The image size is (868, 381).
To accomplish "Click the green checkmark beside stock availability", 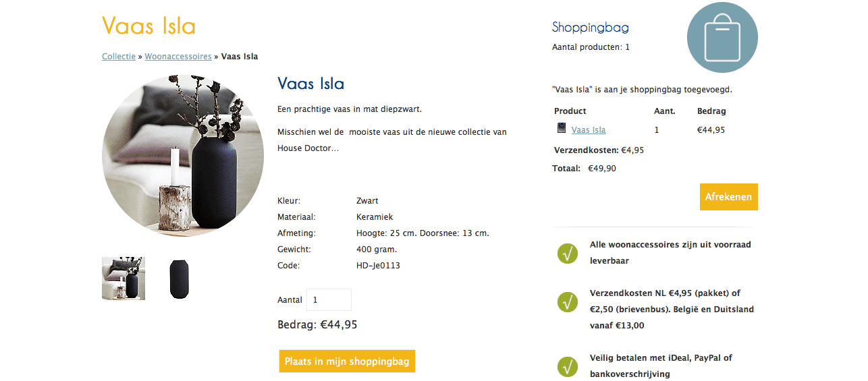I will 567,254.
